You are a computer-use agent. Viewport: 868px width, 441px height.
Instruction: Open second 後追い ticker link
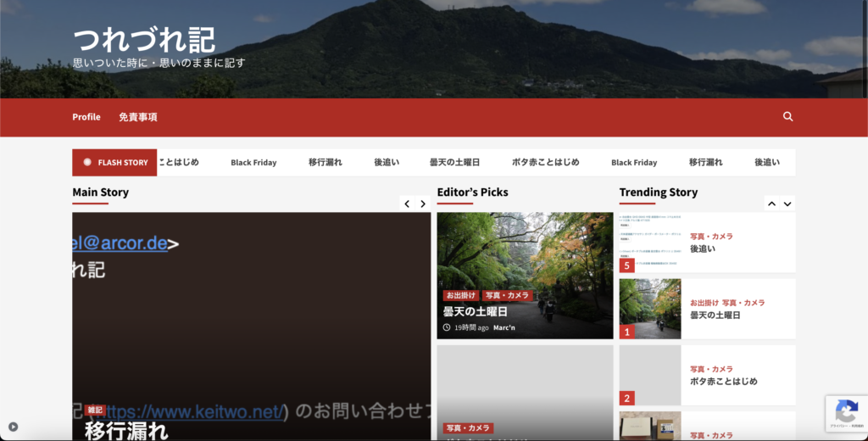tap(766, 162)
